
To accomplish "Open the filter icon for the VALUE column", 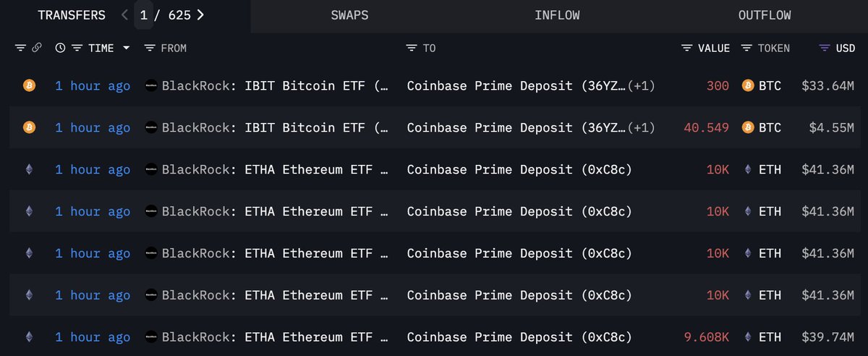I will click(686, 48).
